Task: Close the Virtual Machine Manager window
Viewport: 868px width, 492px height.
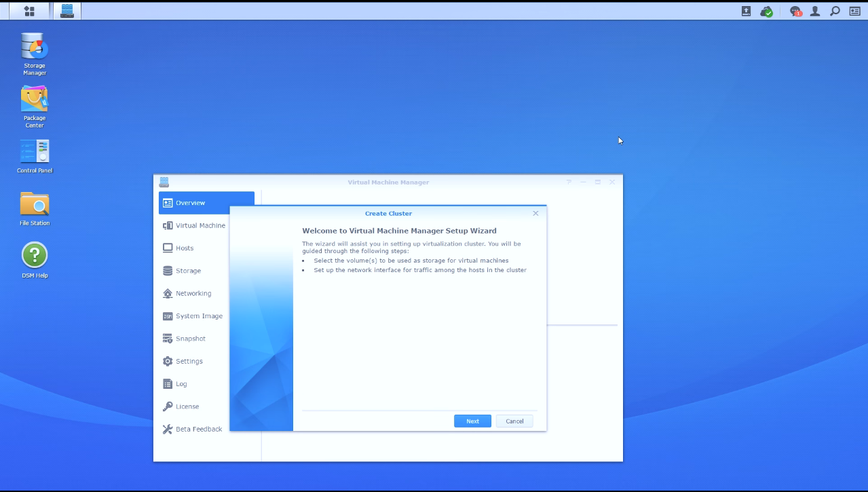Action: [612, 182]
